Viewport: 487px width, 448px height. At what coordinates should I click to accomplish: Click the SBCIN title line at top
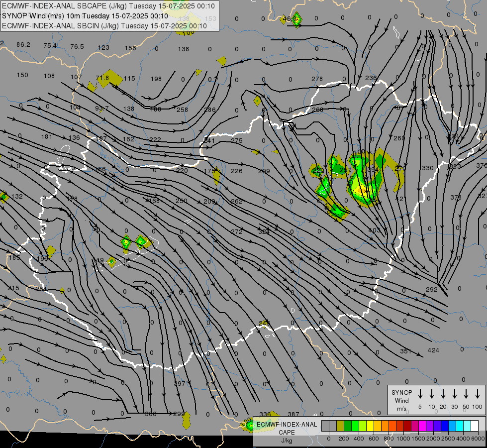(104, 26)
